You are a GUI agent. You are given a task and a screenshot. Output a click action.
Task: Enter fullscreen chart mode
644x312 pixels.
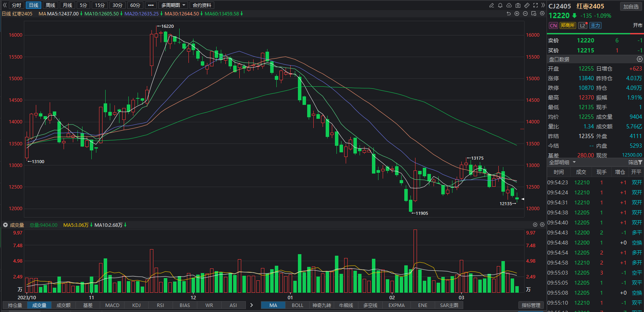coord(535,5)
